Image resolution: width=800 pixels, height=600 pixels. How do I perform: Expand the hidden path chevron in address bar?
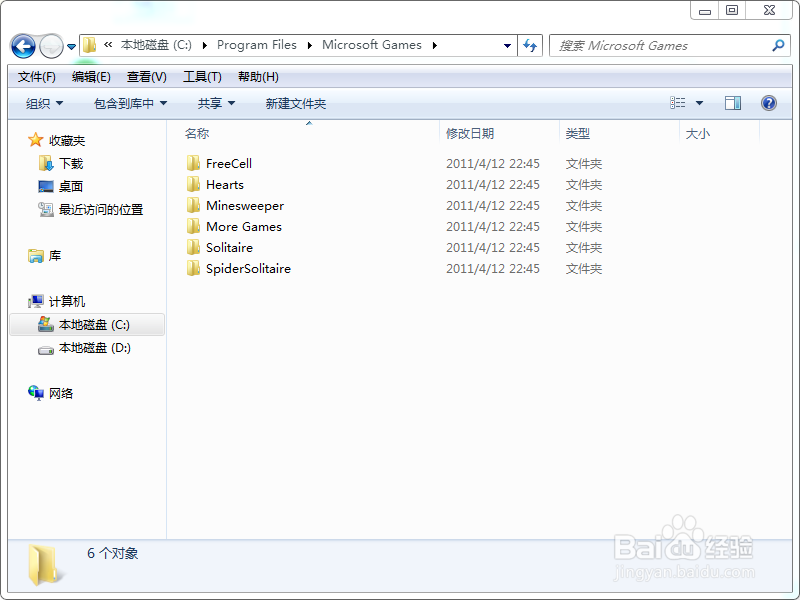(108, 45)
